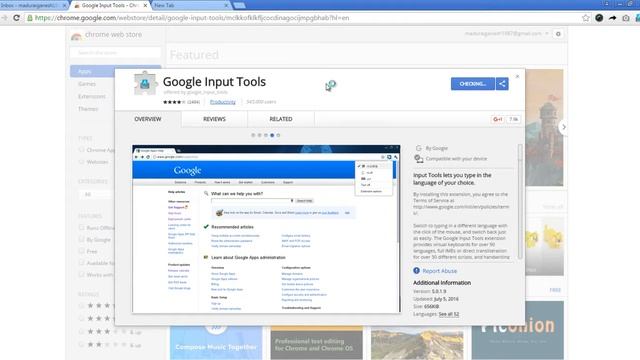
Task: Close the Google Input Tools dialog
Action: 517,76
